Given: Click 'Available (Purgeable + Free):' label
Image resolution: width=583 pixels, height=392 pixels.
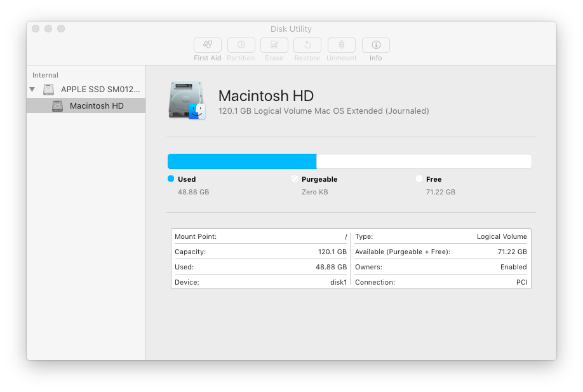Looking at the screenshot, I should click(403, 252).
